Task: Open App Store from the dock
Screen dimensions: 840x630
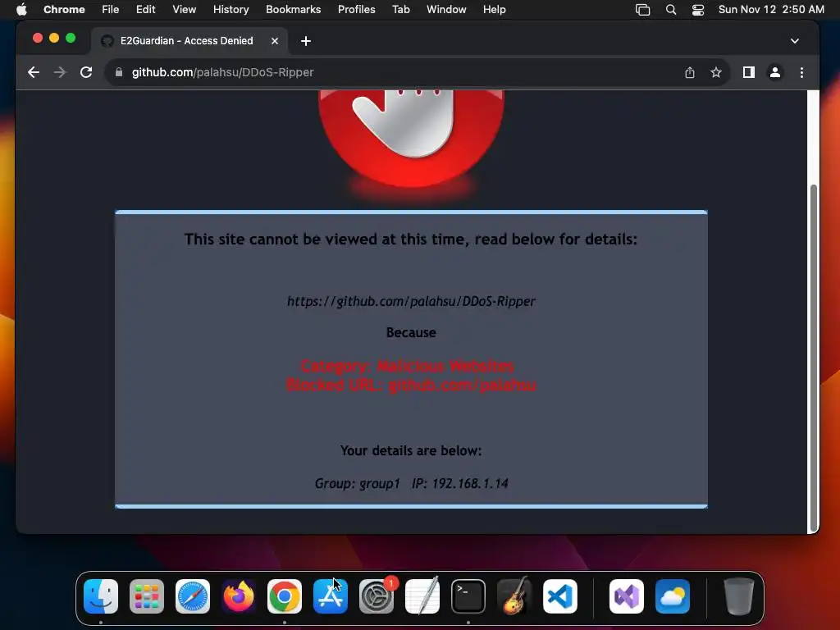Action: (331, 596)
